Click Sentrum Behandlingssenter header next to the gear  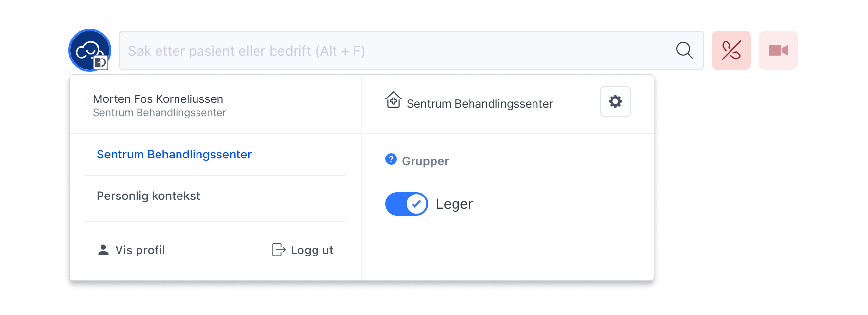click(x=479, y=104)
